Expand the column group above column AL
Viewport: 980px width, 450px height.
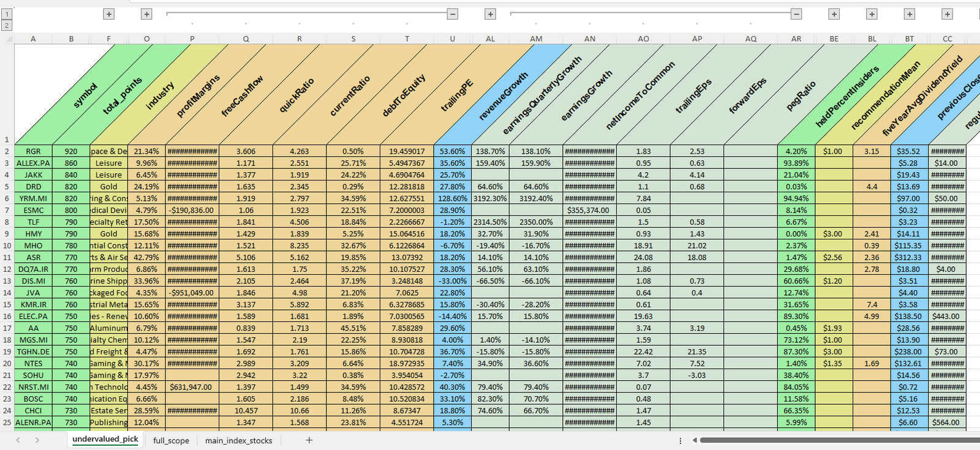[490, 14]
